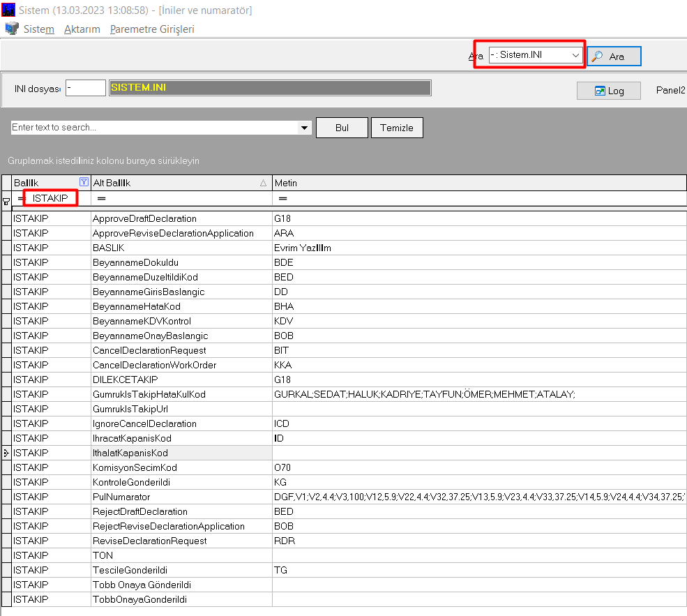687x616 pixels.
Task: Sort by the Alt Başlık column header
Action: [x=182, y=183]
